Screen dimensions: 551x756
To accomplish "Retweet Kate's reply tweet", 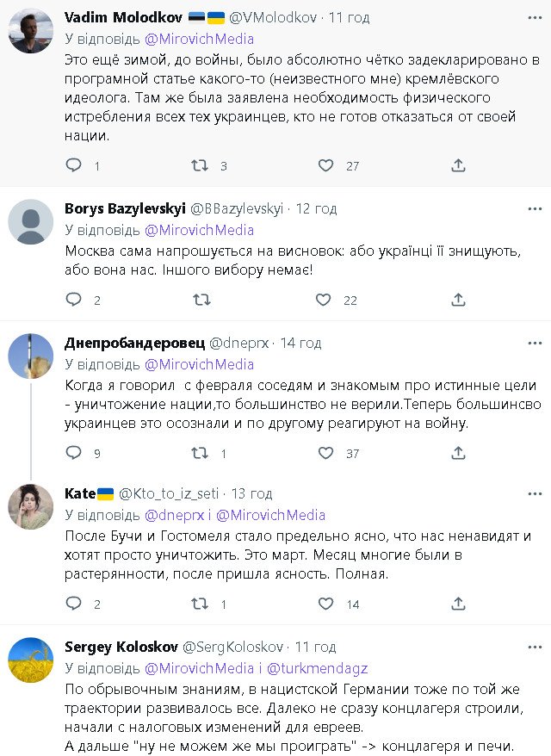I will pyautogui.click(x=198, y=604).
